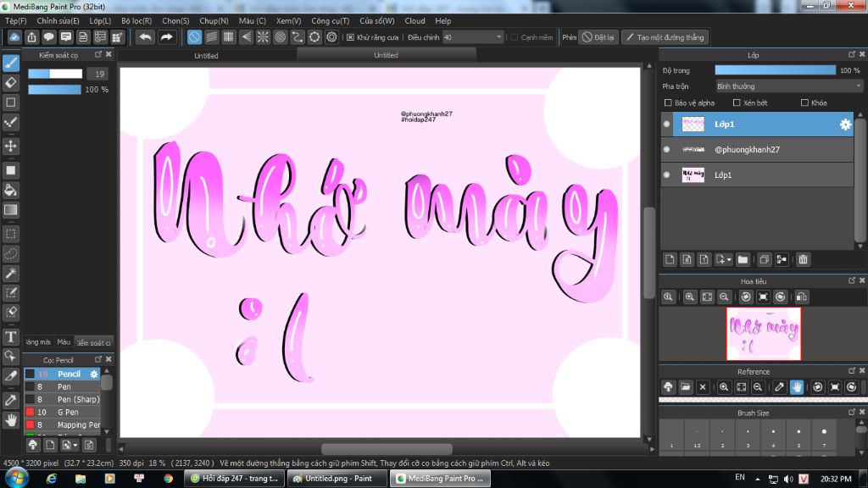This screenshot has width=868, height=488.
Task: Turn off snap with the Snap Off icon
Action: tap(194, 37)
